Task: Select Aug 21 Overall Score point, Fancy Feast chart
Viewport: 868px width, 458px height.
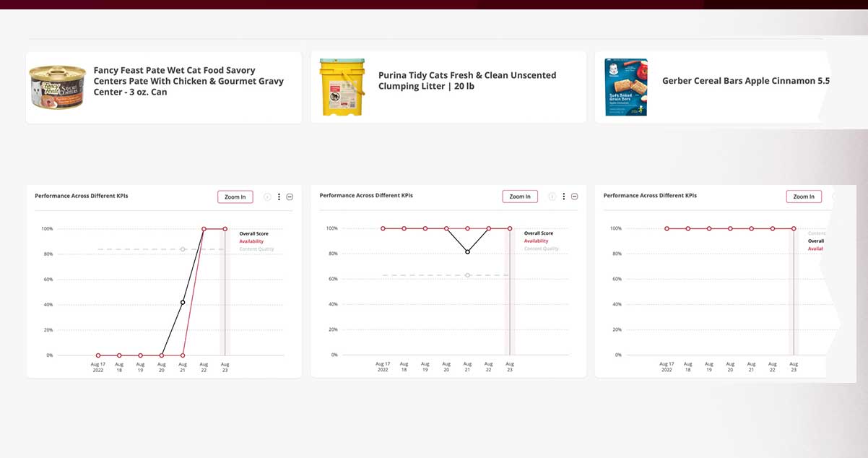Action: tap(183, 303)
